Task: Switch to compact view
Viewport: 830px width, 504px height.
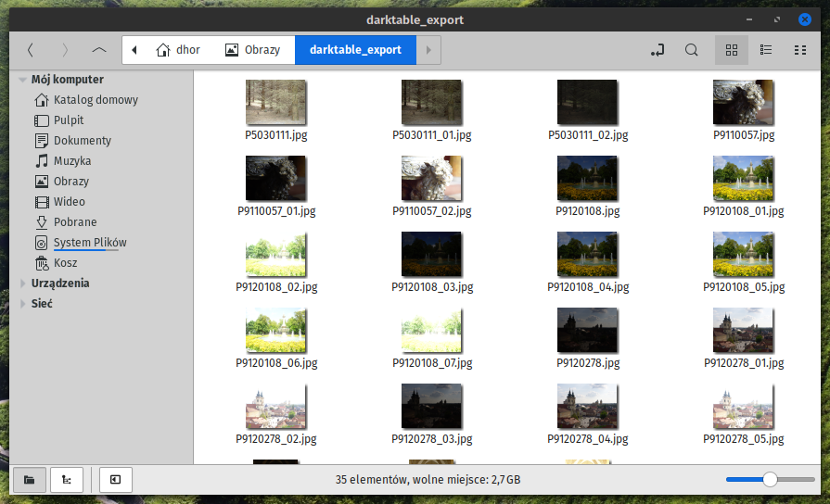Action: [800, 50]
